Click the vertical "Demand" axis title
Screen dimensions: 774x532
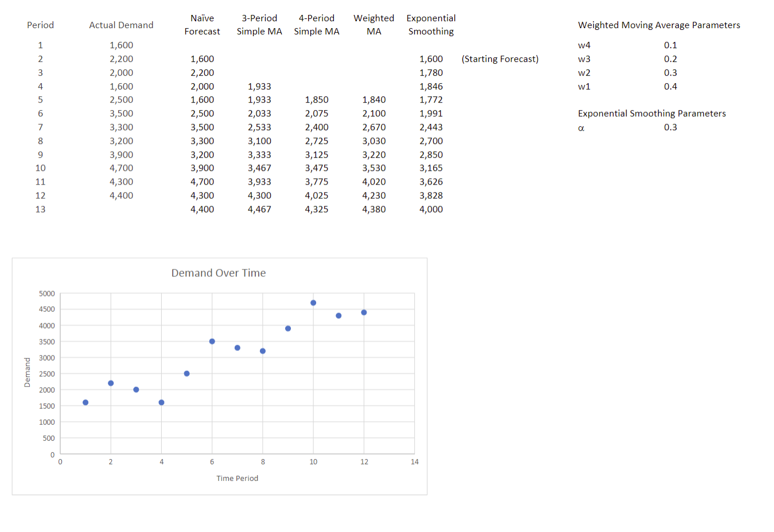point(27,373)
